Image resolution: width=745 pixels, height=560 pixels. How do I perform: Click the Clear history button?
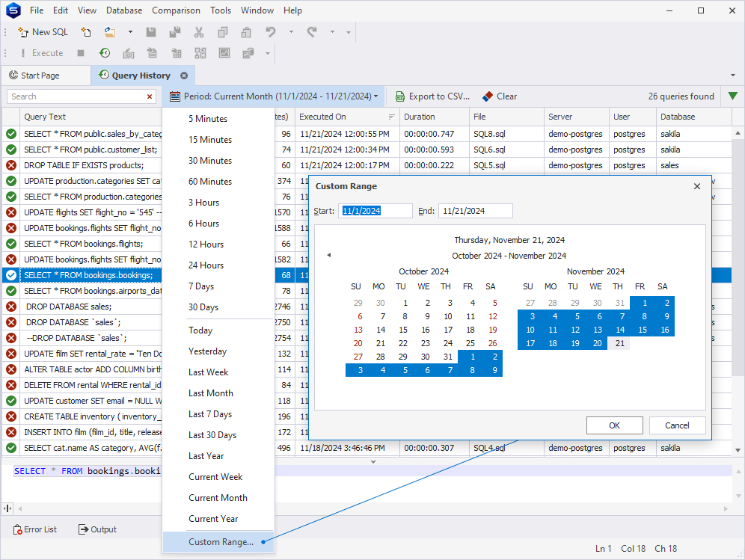click(500, 96)
